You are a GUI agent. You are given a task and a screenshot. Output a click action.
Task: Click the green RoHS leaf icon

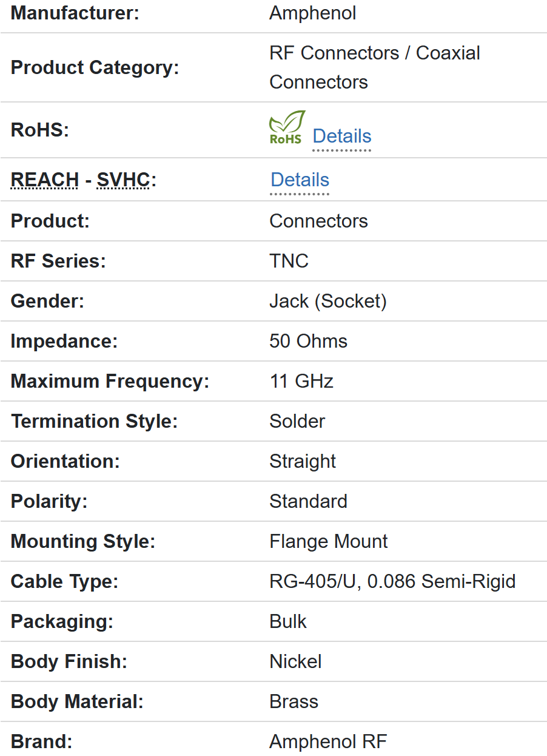287,127
